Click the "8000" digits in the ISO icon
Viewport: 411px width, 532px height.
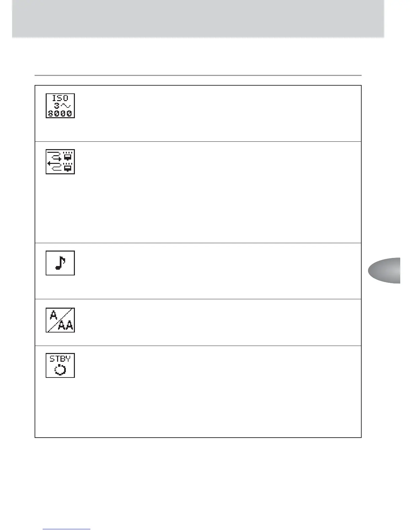[60, 114]
